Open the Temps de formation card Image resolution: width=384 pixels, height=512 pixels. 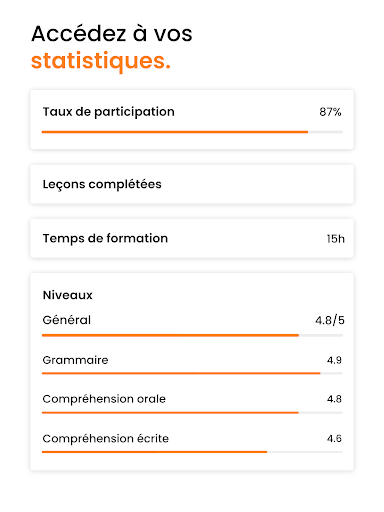click(x=192, y=238)
